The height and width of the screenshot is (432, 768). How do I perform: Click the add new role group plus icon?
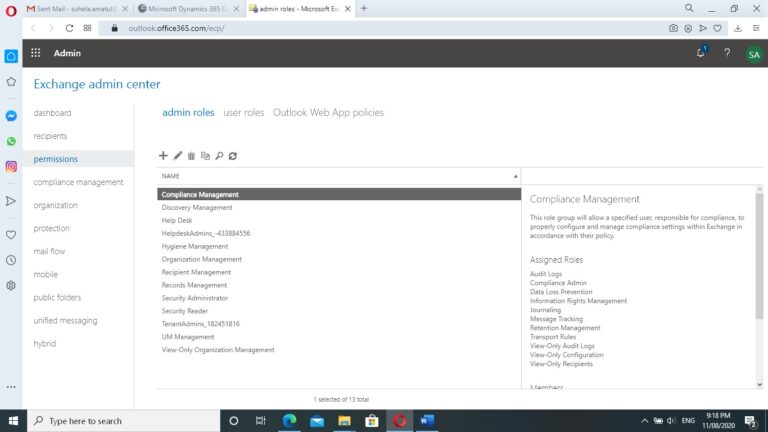[x=163, y=156]
